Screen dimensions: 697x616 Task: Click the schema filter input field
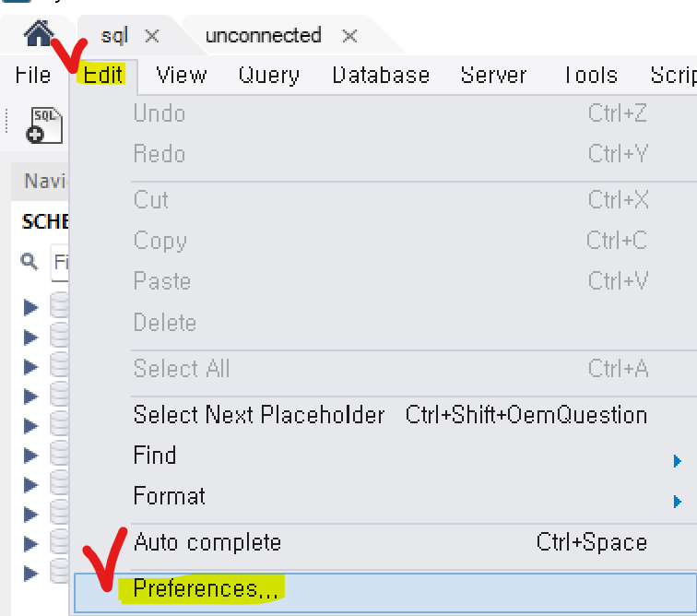click(x=60, y=263)
